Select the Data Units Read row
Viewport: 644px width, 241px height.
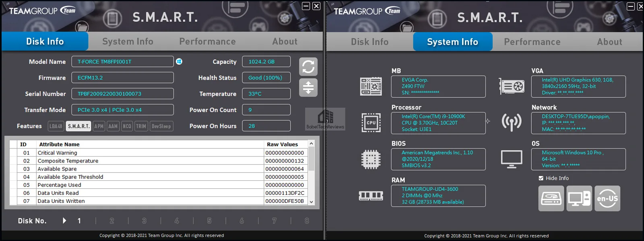(x=159, y=193)
